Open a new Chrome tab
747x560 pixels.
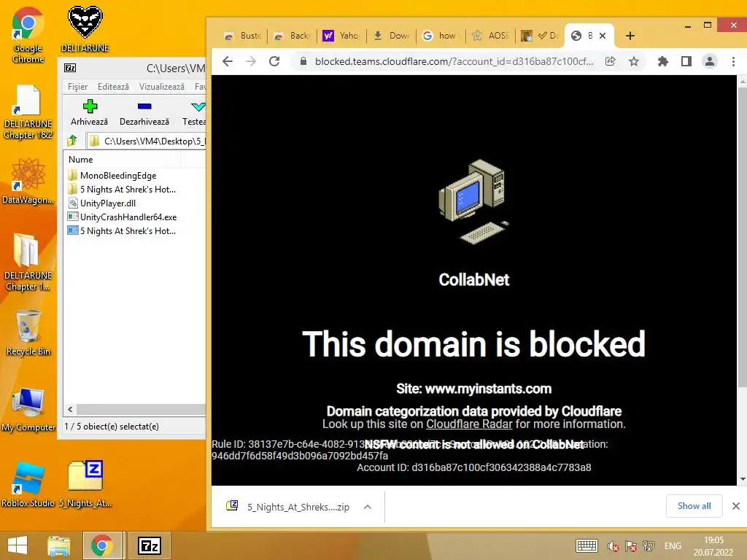tap(630, 36)
